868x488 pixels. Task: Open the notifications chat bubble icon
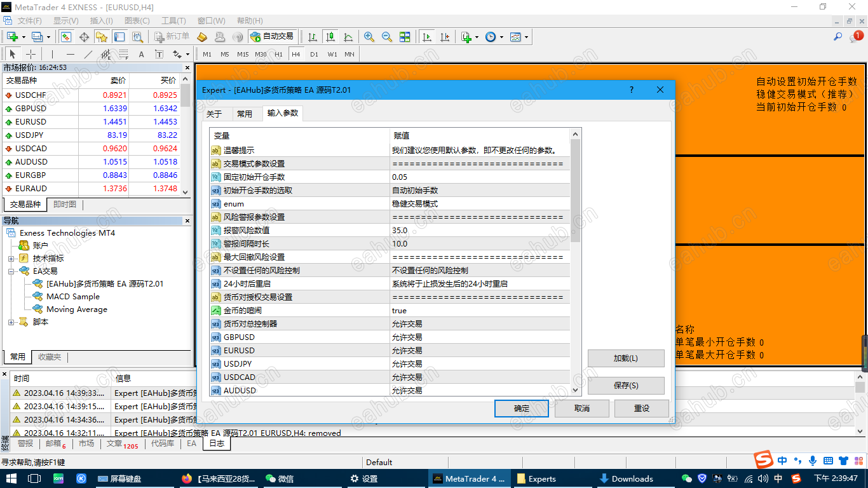pyautogui.click(x=856, y=37)
